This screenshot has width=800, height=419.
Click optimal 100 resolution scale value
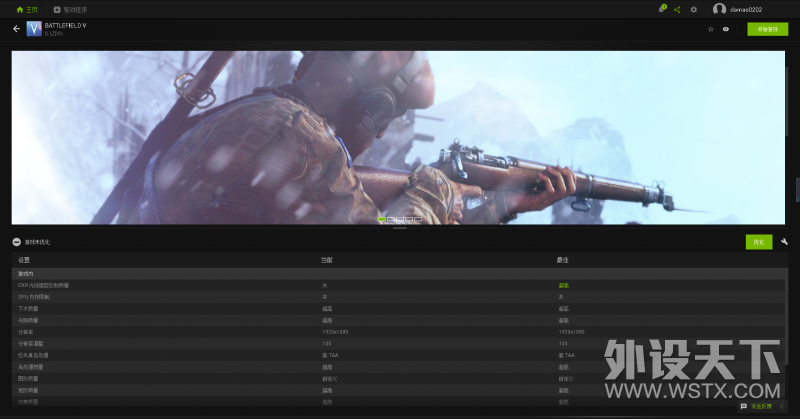point(563,344)
